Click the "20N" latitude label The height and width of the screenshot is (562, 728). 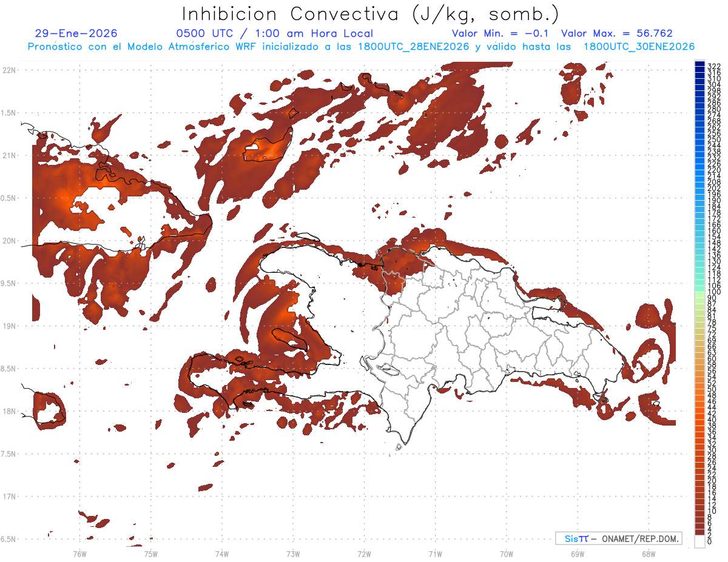pyautogui.click(x=8, y=241)
